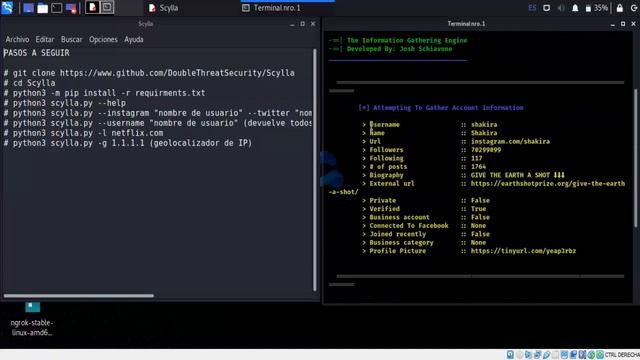Click the 'Attempting To Gather Account Information' line

coord(441,108)
